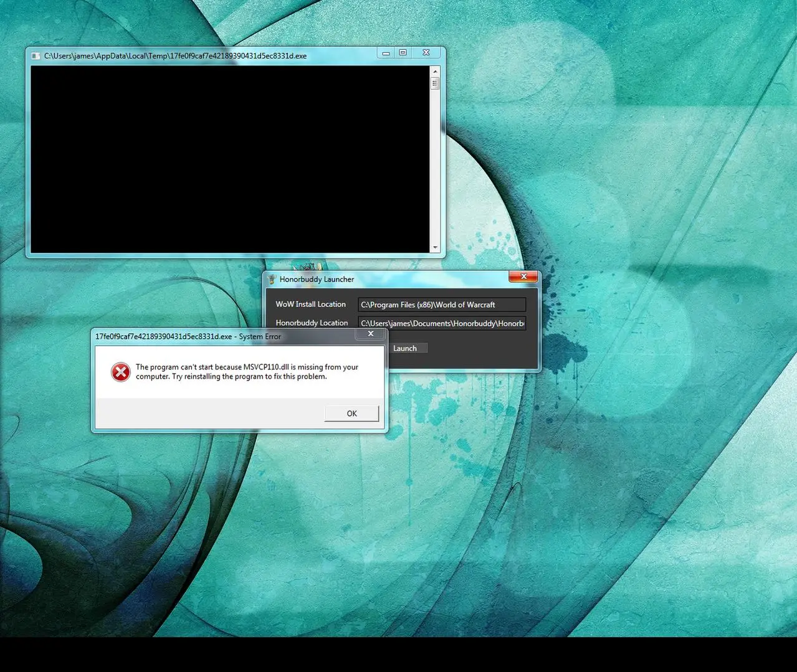Click the Honorbuddy Launcher title icon
The width and height of the screenshot is (797, 672).
coord(272,279)
